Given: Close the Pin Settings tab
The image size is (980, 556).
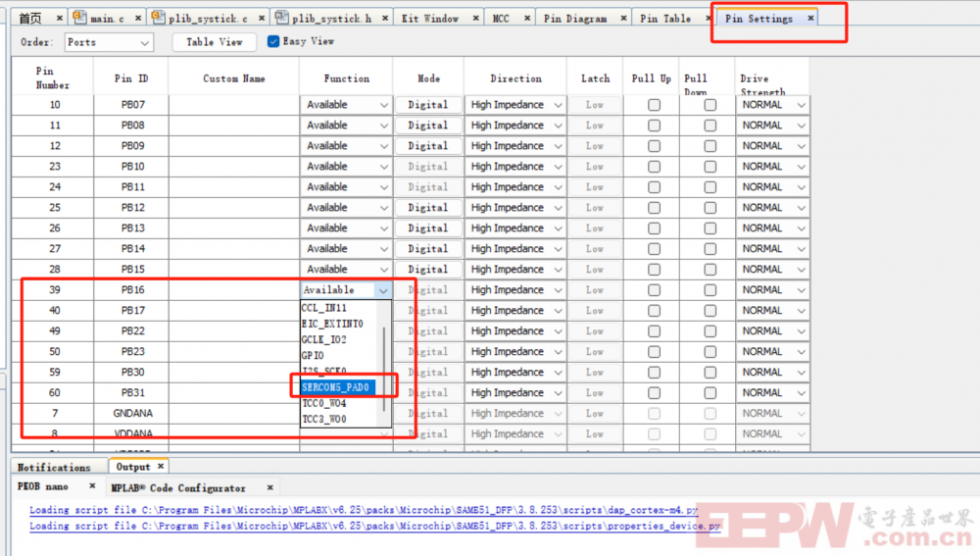Looking at the screenshot, I should pos(810,18).
